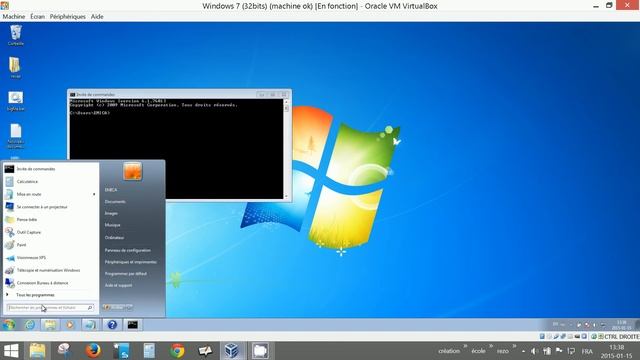Launch Firefox from the host taskbar
Viewport: 640px width, 360px height.
(x=93, y=351)
